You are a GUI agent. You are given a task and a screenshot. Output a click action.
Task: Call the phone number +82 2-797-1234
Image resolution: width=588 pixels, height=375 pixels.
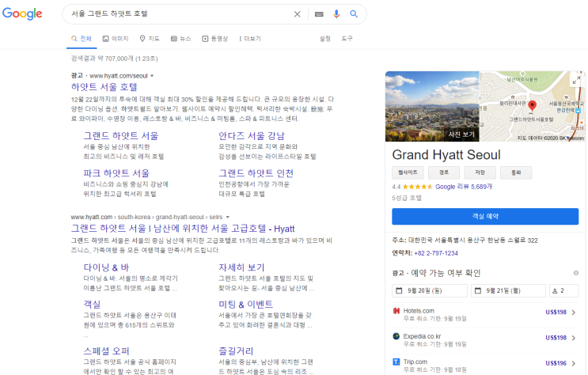pos(436,253)
